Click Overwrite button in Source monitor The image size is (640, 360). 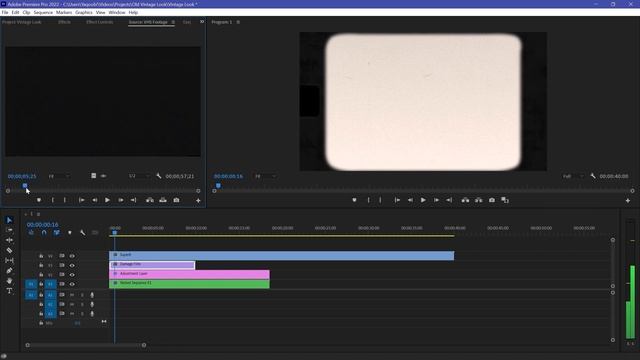click(163, 200)
